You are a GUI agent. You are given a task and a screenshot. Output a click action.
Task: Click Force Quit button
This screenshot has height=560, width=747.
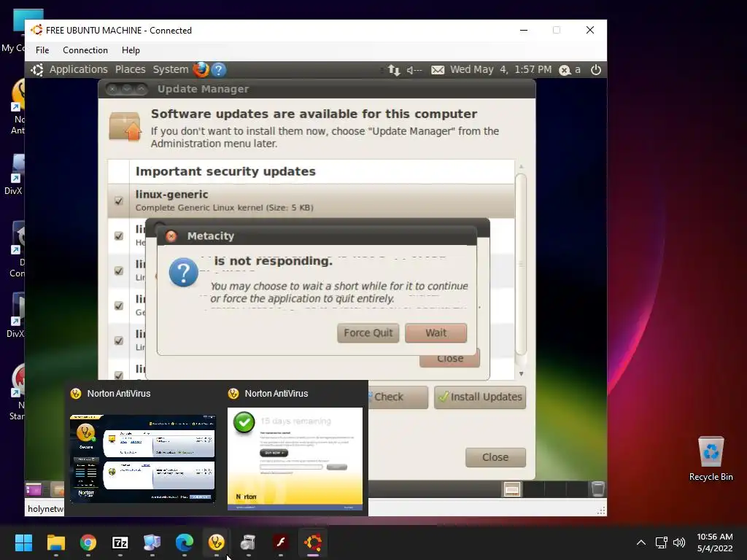[x=368, y=332]
